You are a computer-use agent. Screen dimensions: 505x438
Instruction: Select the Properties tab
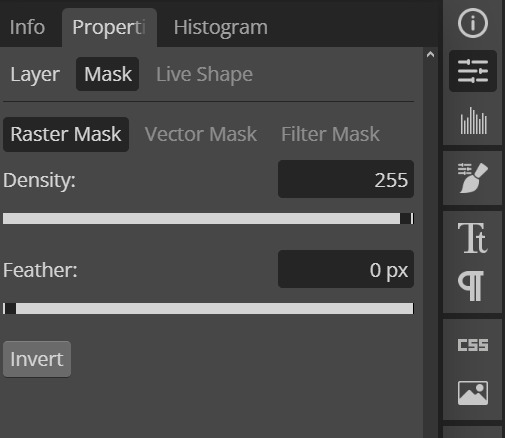109,27
